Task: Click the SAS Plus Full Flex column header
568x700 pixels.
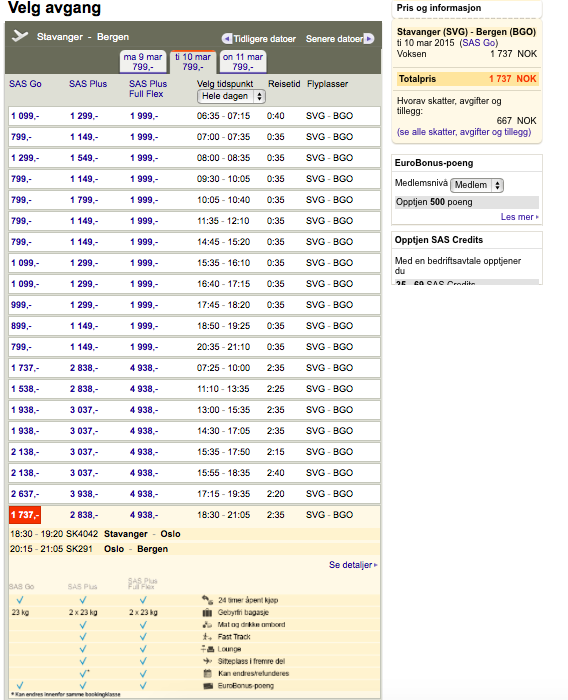Action: coord(148,89)
